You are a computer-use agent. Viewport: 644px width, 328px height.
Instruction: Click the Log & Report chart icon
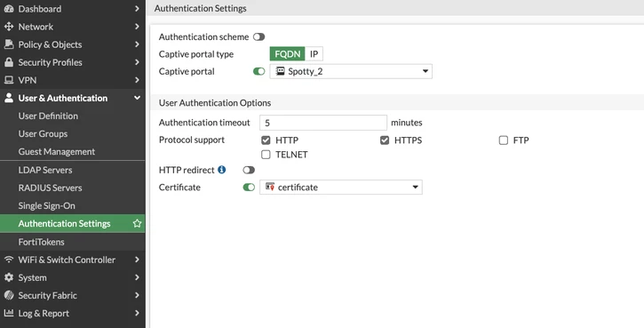[9, 313]
